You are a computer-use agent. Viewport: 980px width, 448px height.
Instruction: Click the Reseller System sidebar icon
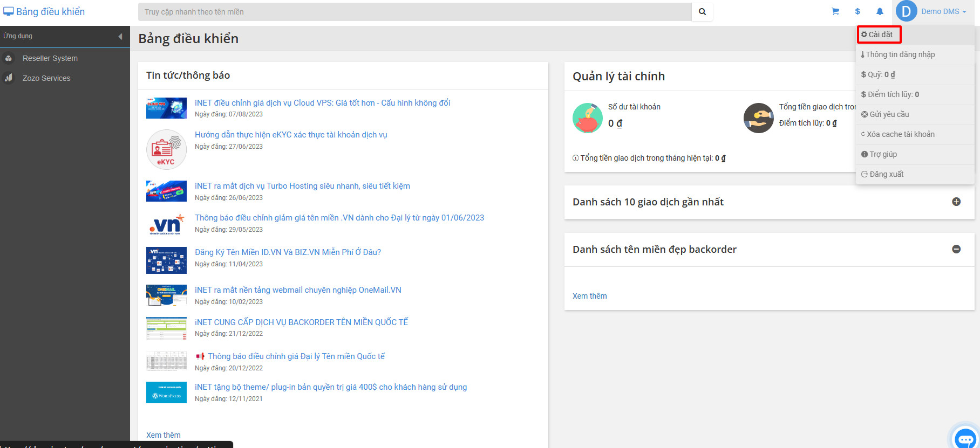pyautogui.click(x=9, y=58)
